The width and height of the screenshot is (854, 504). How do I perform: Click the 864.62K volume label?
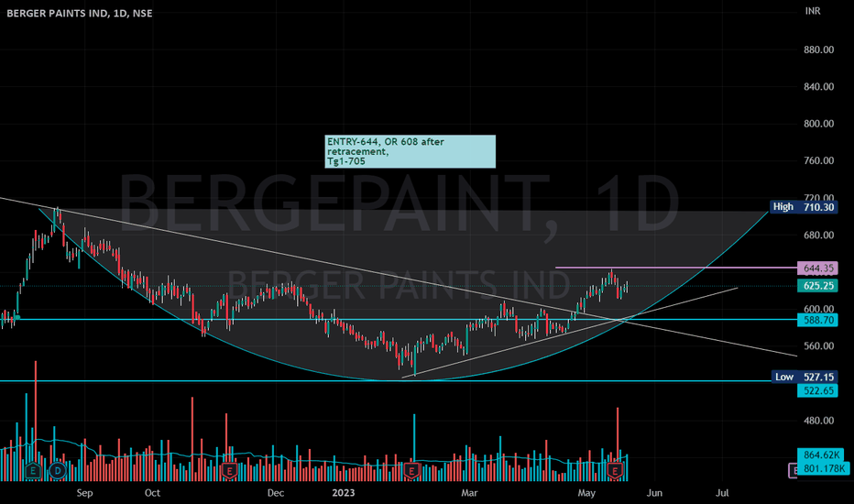click(822, 455)
